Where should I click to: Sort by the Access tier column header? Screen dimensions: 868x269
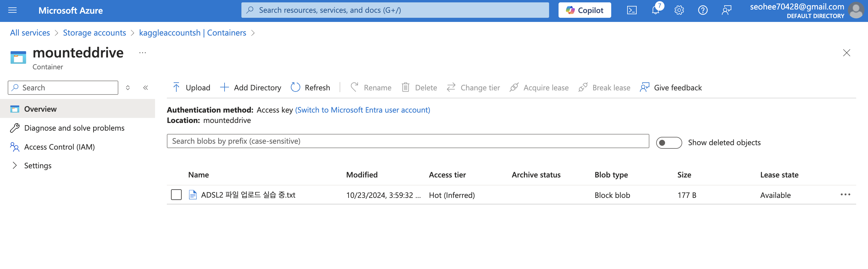click(x=447, y=175)
